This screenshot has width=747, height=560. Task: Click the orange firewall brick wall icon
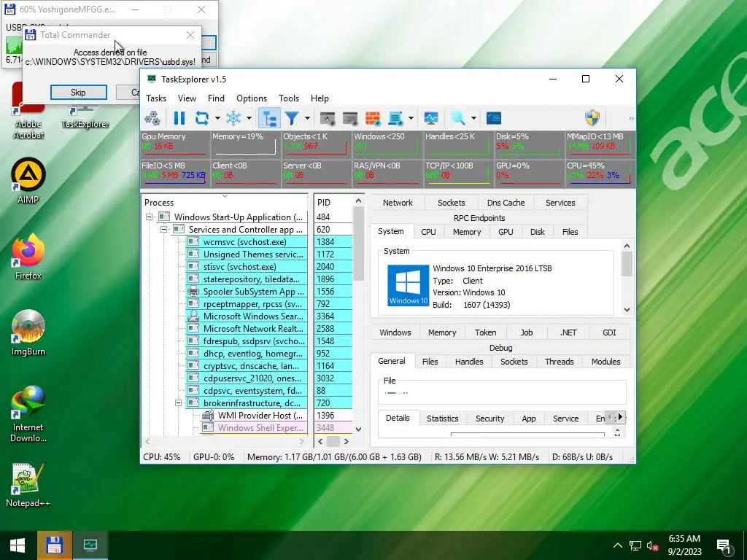pyautogui.click(x=373, y=118)
